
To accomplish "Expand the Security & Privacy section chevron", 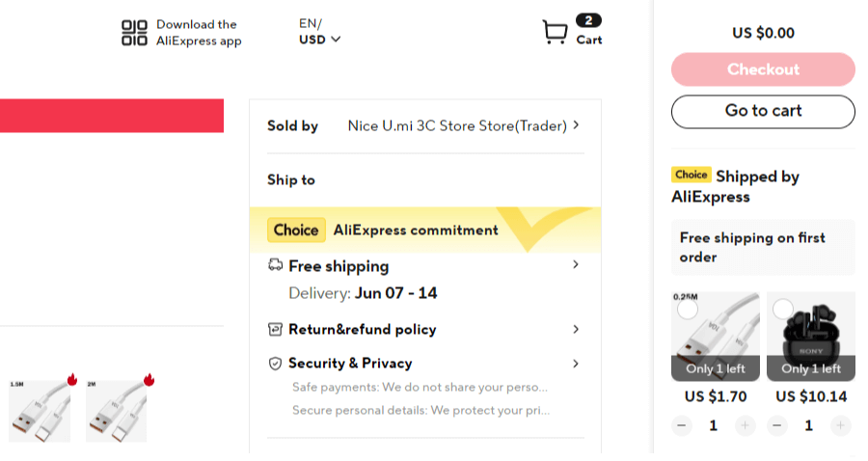I will click(576, 364).
